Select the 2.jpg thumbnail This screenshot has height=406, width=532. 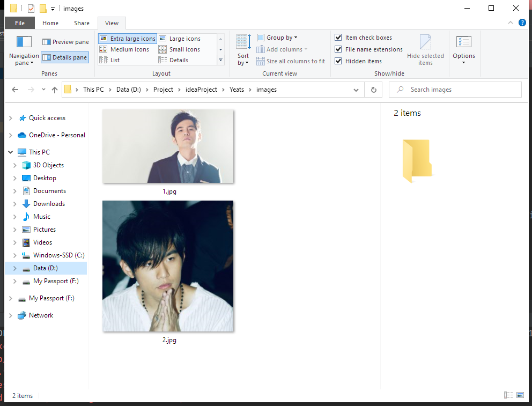tap(168, 266)
